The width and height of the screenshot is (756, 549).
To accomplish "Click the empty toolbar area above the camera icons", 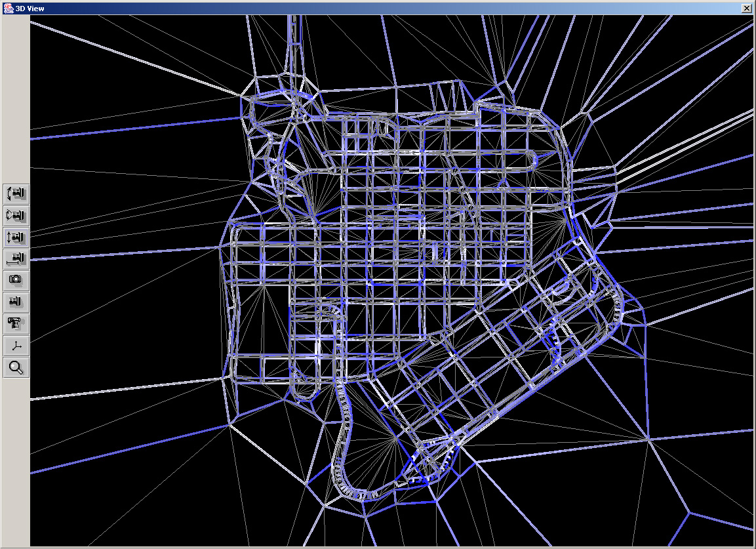I will 16,98.
